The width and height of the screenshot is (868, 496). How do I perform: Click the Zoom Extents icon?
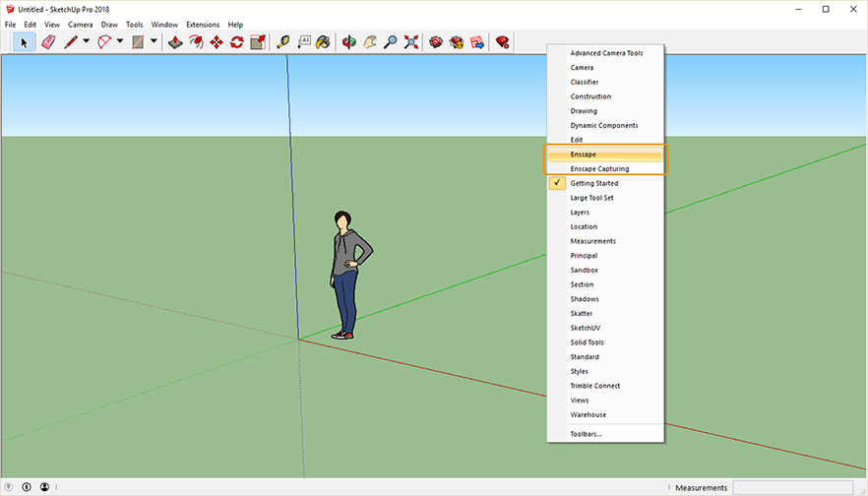(x=411, y=41)
